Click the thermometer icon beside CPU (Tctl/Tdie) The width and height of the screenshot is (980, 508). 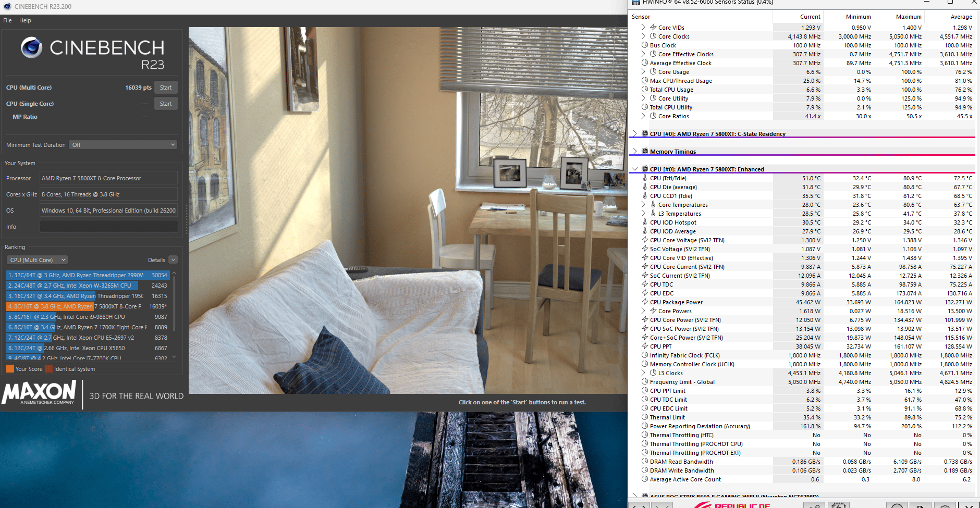click(645, 178)
